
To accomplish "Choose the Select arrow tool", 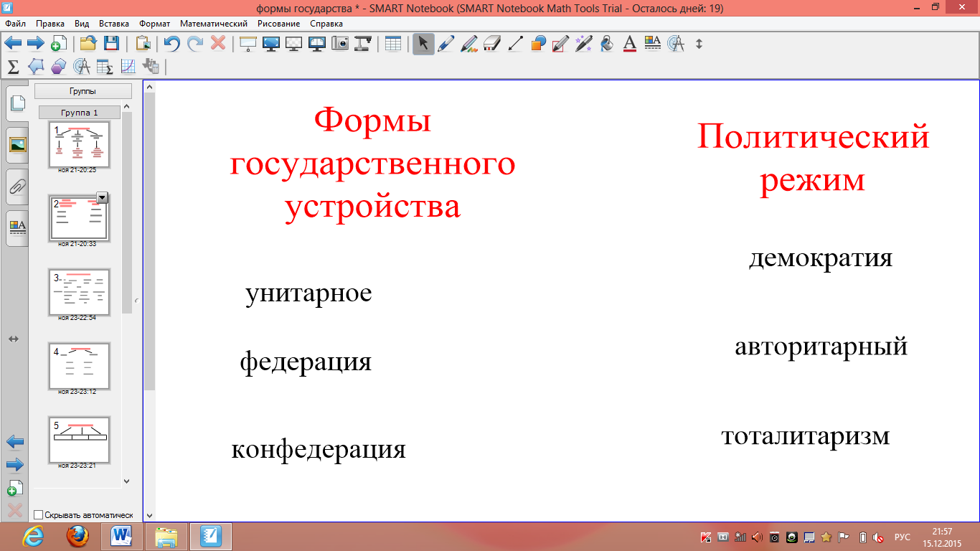I will 423,43.
